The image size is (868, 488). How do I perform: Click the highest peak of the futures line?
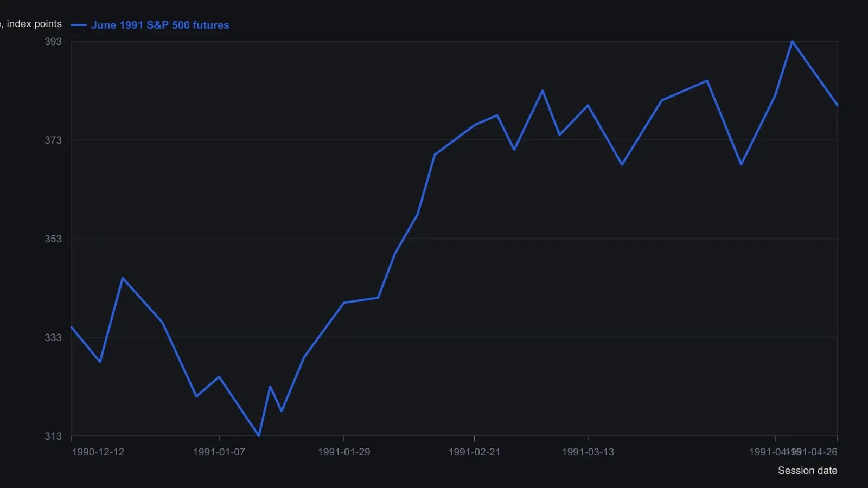(x=792, y=41)
